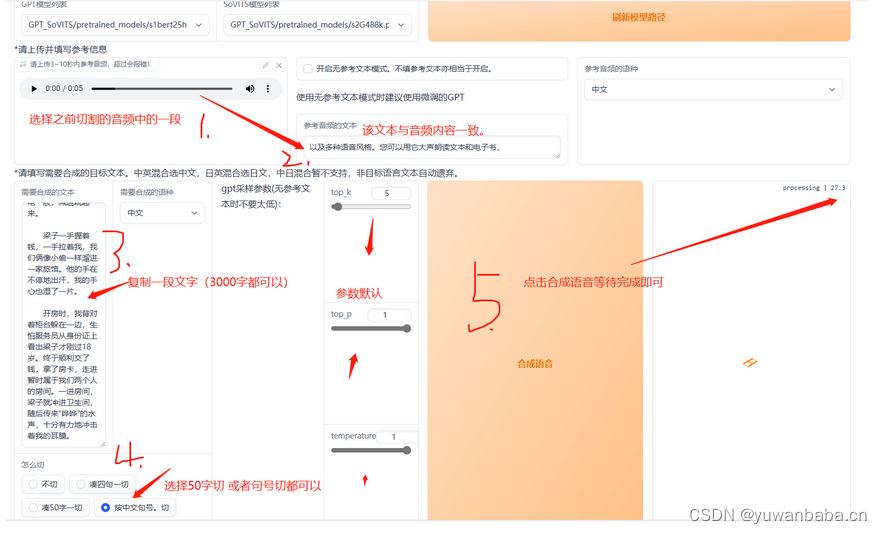Select the 凑50字一切 radio option
The height and width of the screenshot is (534, 882).
pos(55,508)
